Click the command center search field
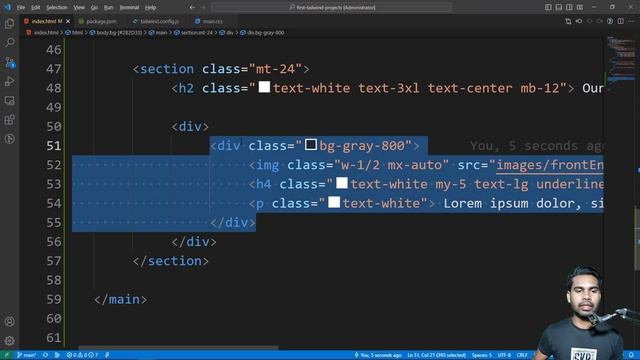 [332, 7]
